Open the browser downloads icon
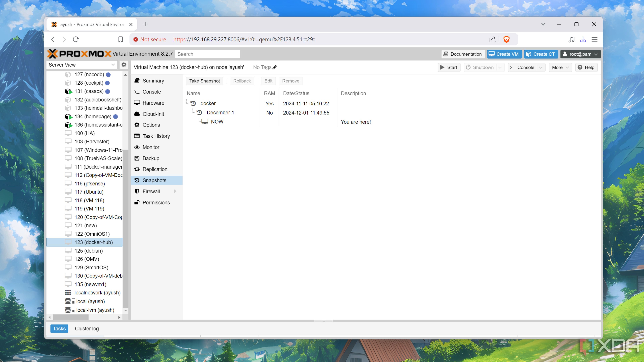The image size is (644, 362). tap(583, 39)
